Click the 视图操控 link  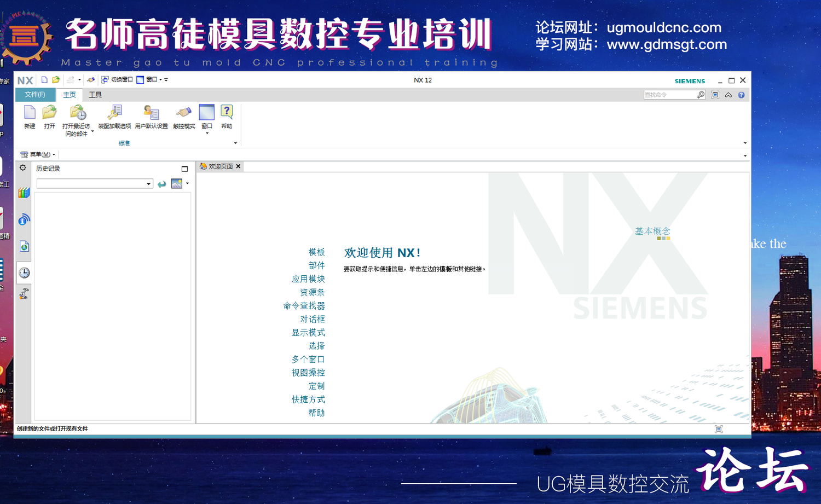pos(308,373)
